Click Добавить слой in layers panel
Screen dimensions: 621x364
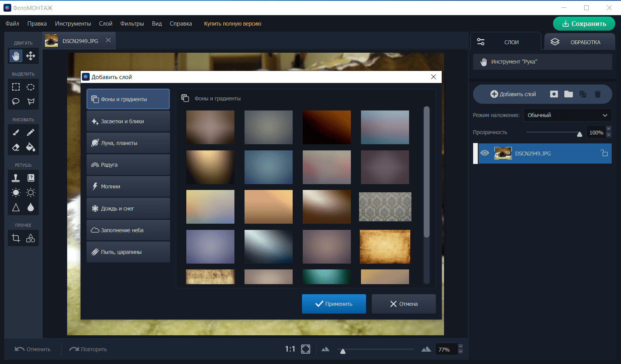point(513,94)
